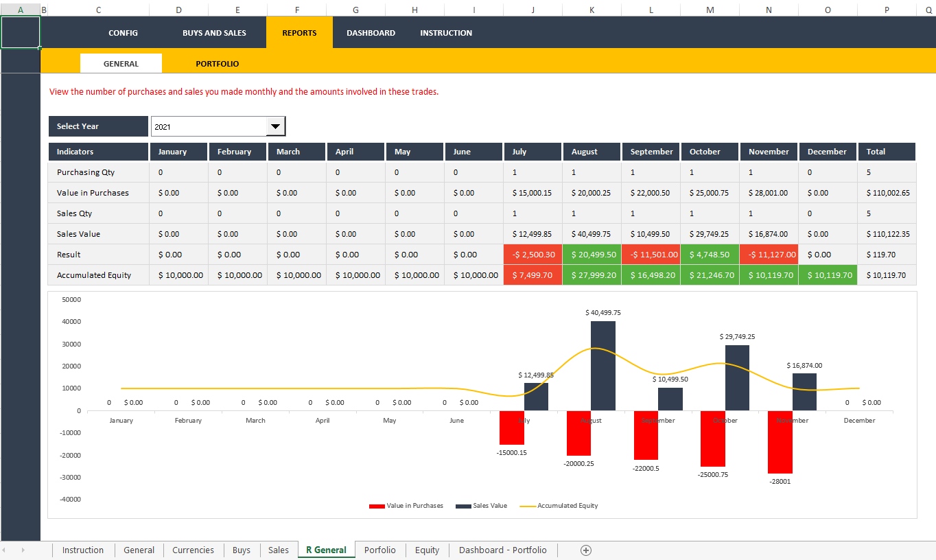The height and width of the screenshot is (560, 936).
Task: Add a new worksheet with the plus icon
Action: pyautogui.click(x=586, y=550)
